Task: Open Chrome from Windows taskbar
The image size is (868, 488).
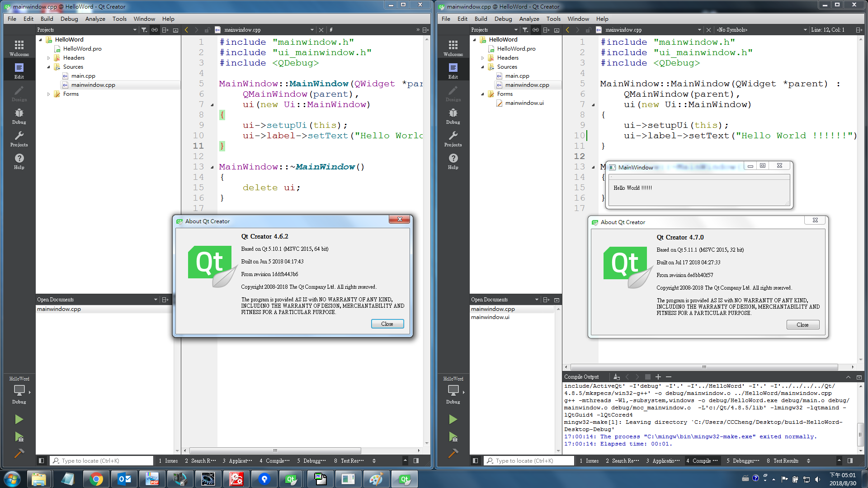Action: [x=95, y=479]
